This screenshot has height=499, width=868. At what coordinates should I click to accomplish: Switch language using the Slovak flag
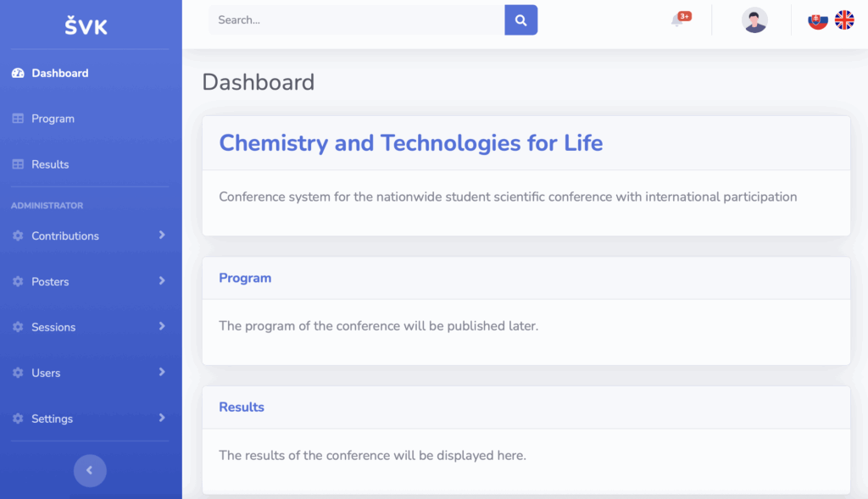click(818, 20)
